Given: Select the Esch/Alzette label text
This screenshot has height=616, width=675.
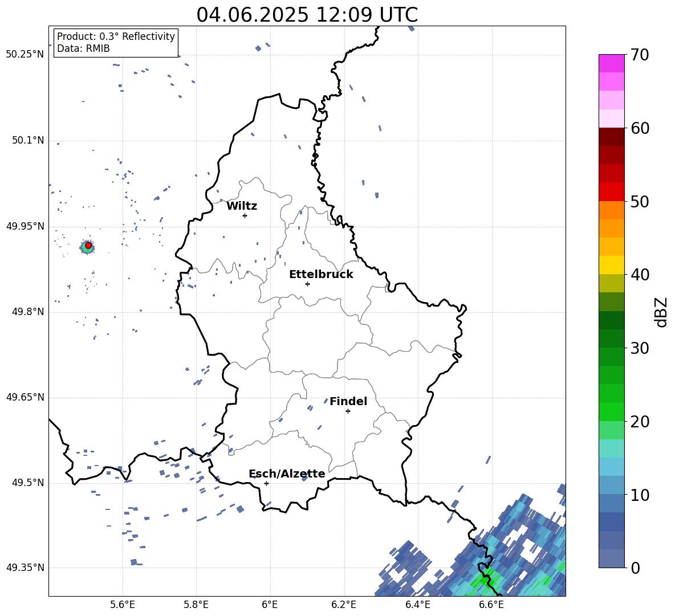Looking at the screenshot, I should coord(287,474).
